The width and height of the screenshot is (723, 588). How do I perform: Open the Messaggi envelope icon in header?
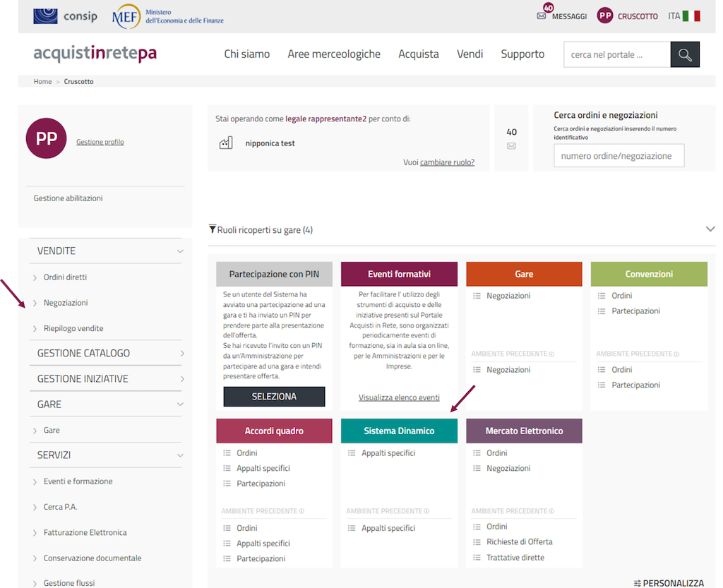point(542,16)
